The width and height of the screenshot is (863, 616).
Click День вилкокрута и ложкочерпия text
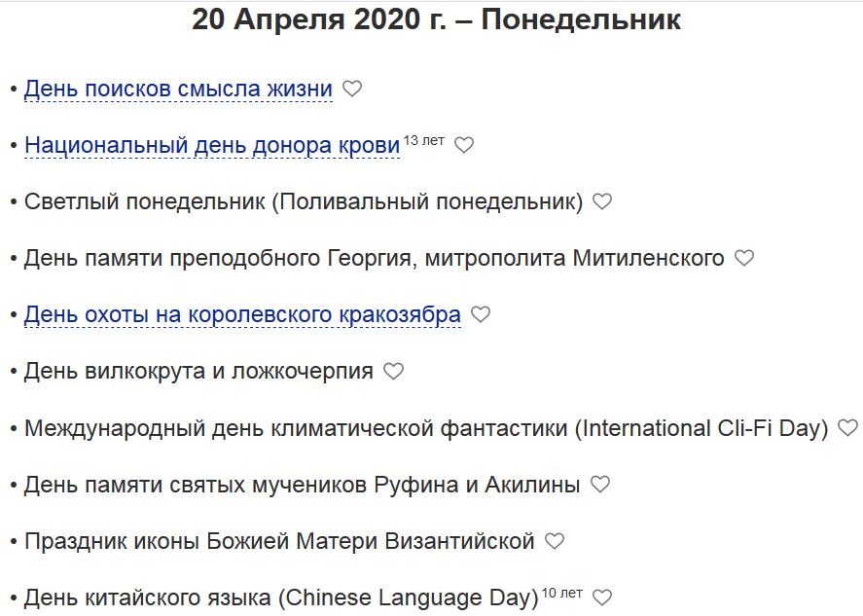click(x=198, y=372)
